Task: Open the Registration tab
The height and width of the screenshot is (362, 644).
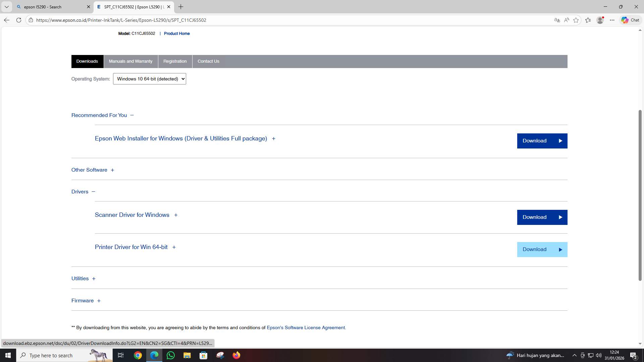Action: tap(175, 61)
